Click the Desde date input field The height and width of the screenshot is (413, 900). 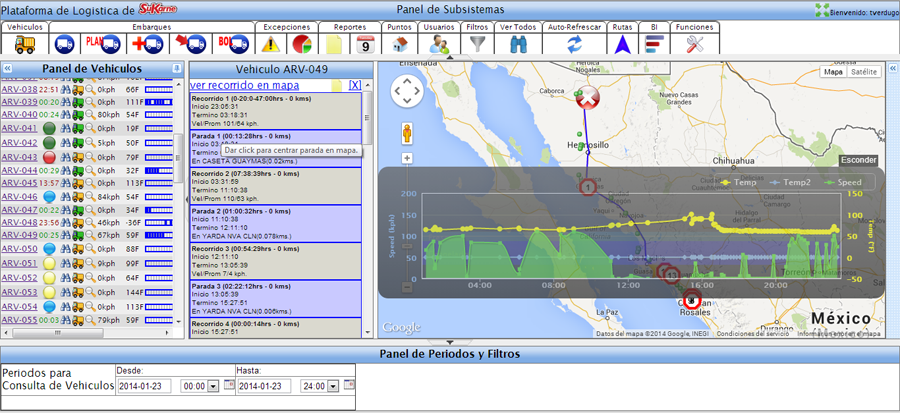pos(145,386)
